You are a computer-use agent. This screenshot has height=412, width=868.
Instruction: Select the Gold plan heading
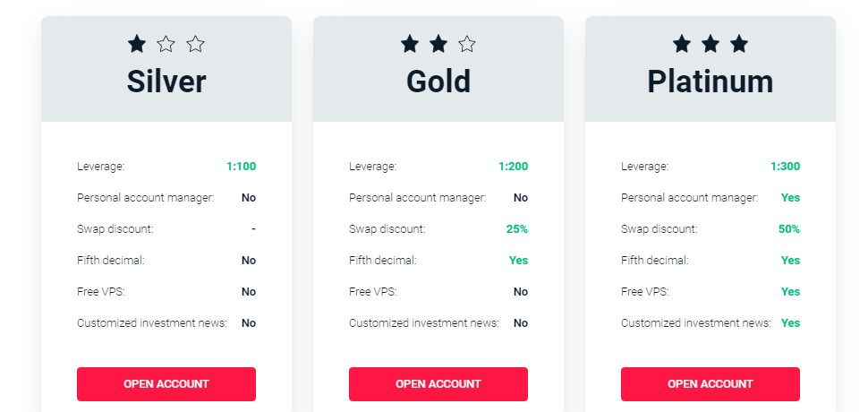pos(438,82)
